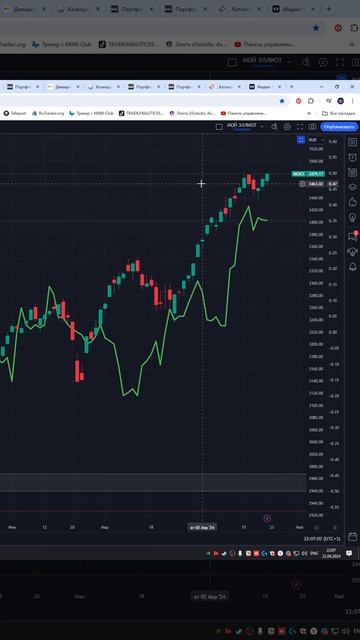Open Windows action center notification icon
The height and width of the screenshot is (640, 360).
coord(349,553)
